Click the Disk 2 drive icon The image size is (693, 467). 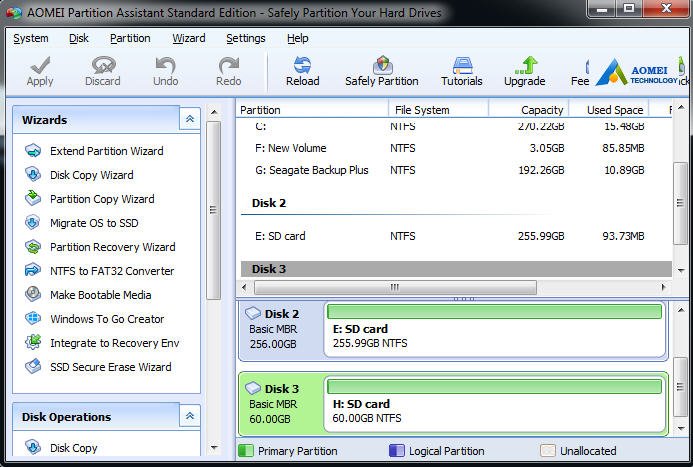coord(253,313)
